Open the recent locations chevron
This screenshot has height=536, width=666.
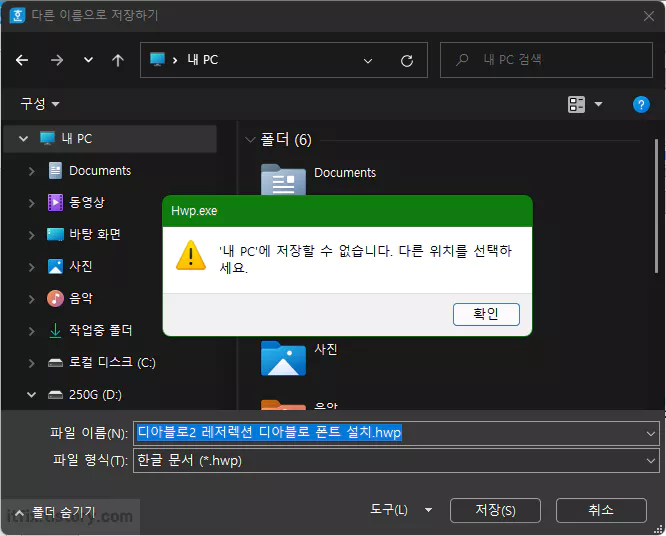[88, 60]
